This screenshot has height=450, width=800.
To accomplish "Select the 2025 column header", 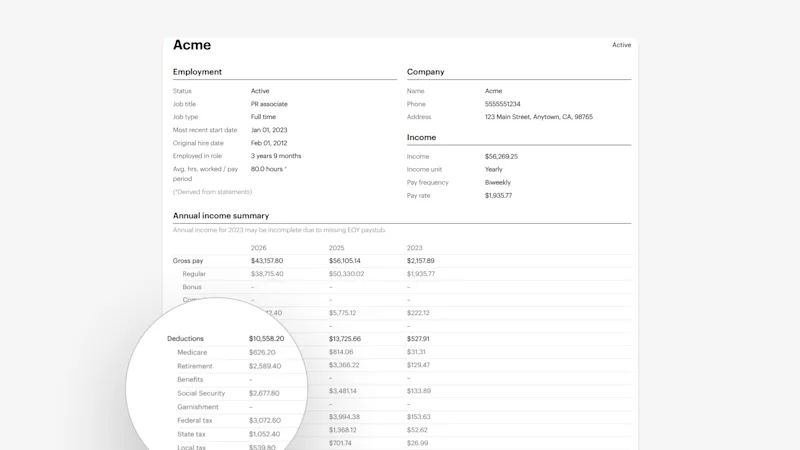I will [337, 248].
